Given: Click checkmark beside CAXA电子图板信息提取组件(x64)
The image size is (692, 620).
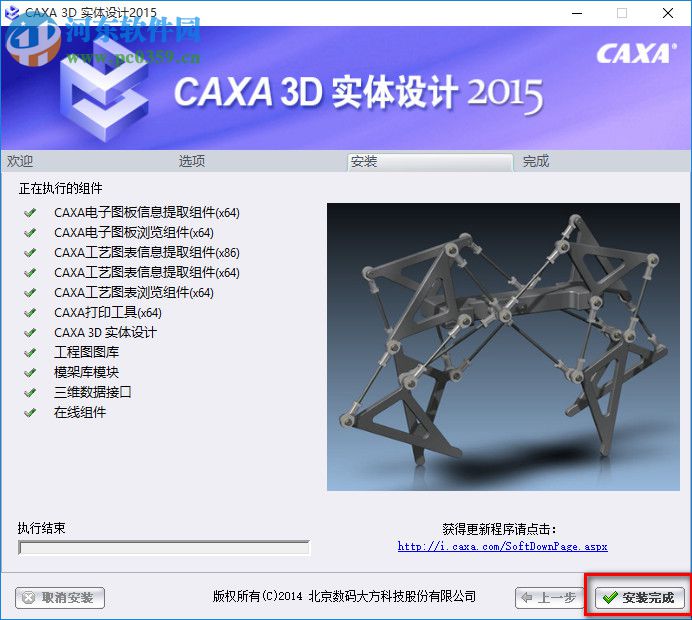Looking at the screenshot, I should (30, 213).
